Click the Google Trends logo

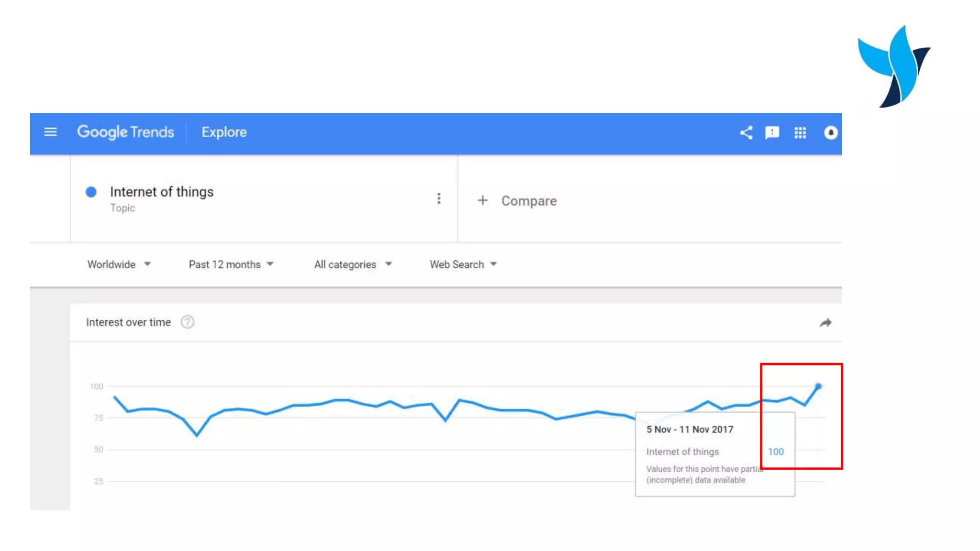pos(125,132)
